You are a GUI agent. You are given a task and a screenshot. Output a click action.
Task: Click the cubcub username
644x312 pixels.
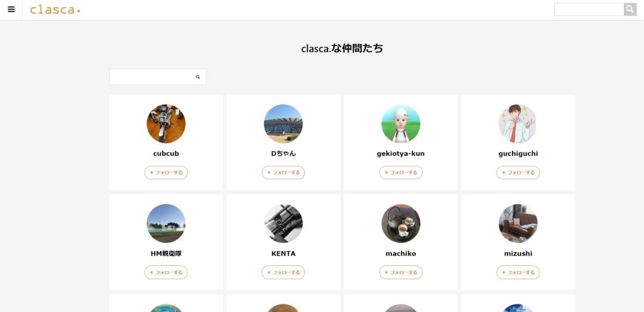point(166,153)
